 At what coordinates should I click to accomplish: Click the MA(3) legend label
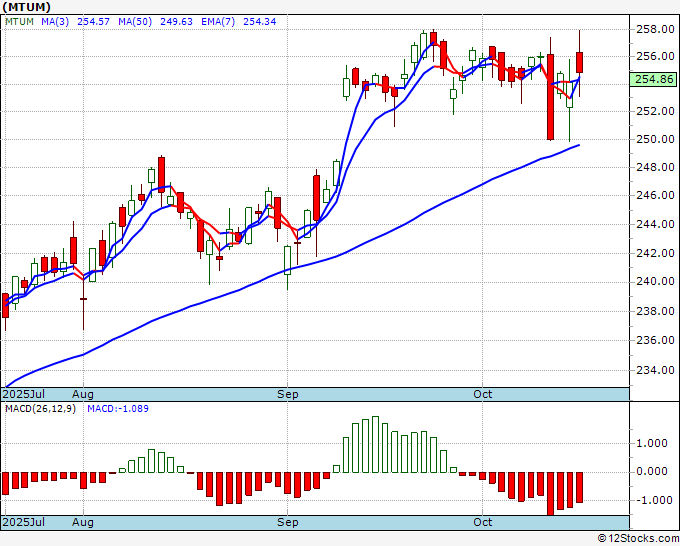55,22
